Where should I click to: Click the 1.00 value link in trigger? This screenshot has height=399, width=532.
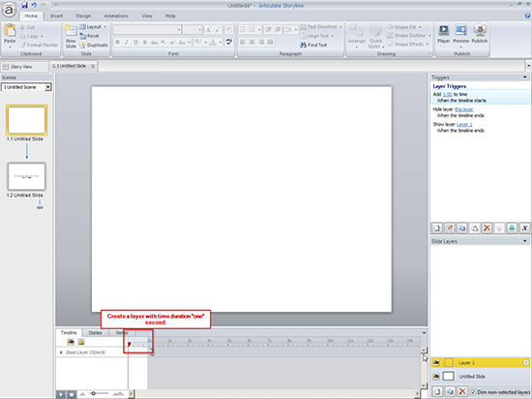(x=448, y=94)
